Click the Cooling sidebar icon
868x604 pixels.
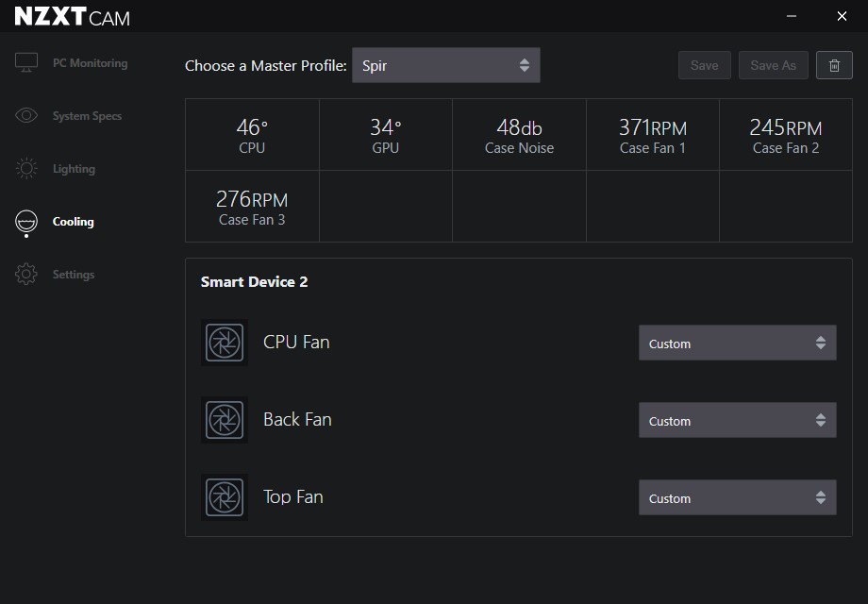pos(26,223)
